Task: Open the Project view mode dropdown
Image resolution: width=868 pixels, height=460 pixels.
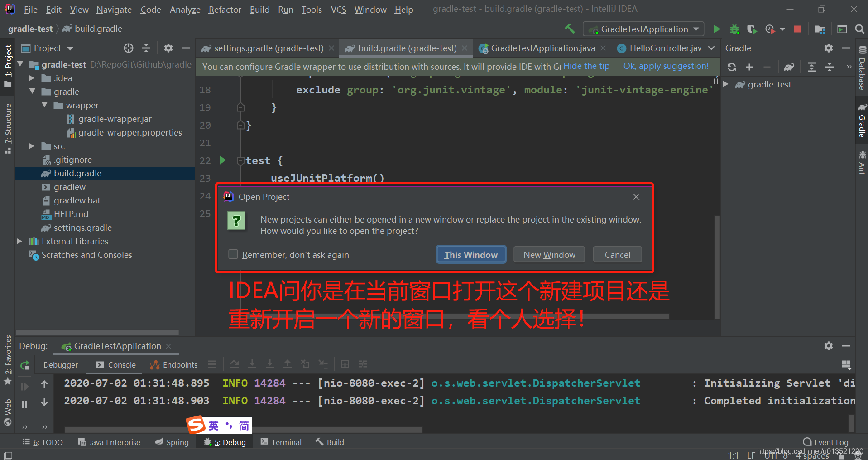Action: [x=70, y=48]
